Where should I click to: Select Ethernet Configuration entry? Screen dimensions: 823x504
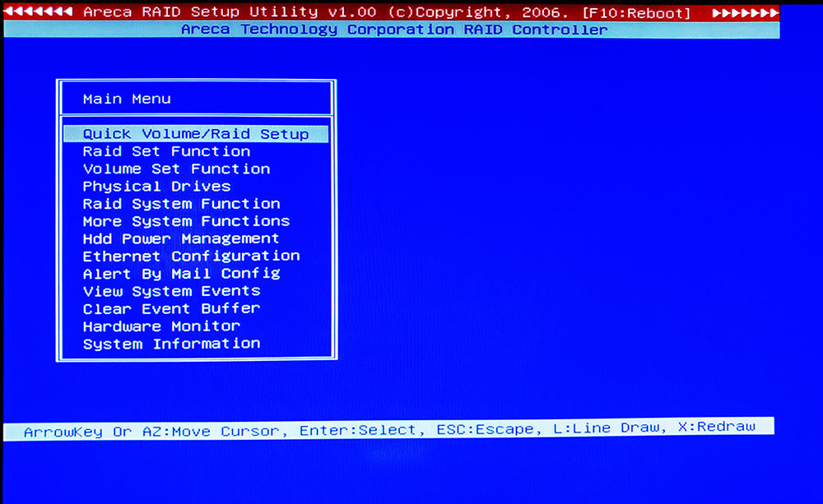tap(191, 256)
